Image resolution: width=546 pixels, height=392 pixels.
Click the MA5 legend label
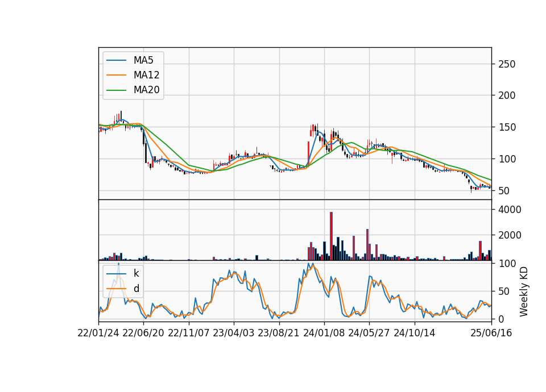coord(143,60)
